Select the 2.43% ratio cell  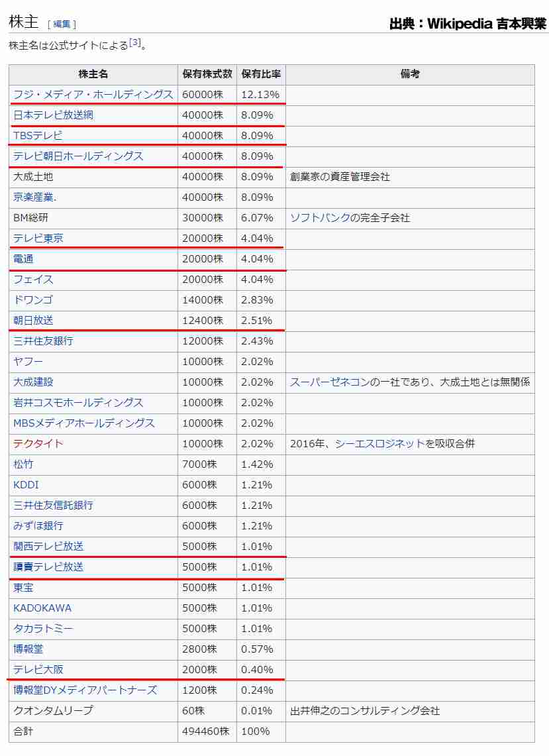[261, 341]
